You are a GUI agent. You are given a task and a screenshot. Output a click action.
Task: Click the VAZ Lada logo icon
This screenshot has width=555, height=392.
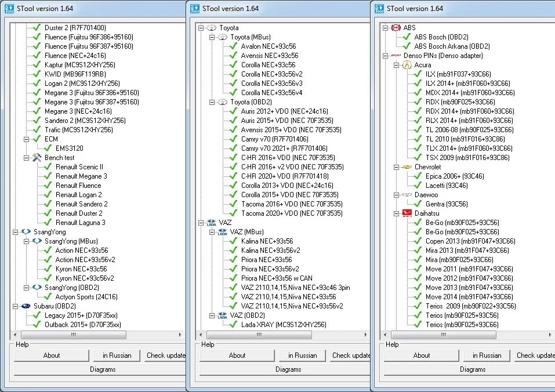[212, 223]
